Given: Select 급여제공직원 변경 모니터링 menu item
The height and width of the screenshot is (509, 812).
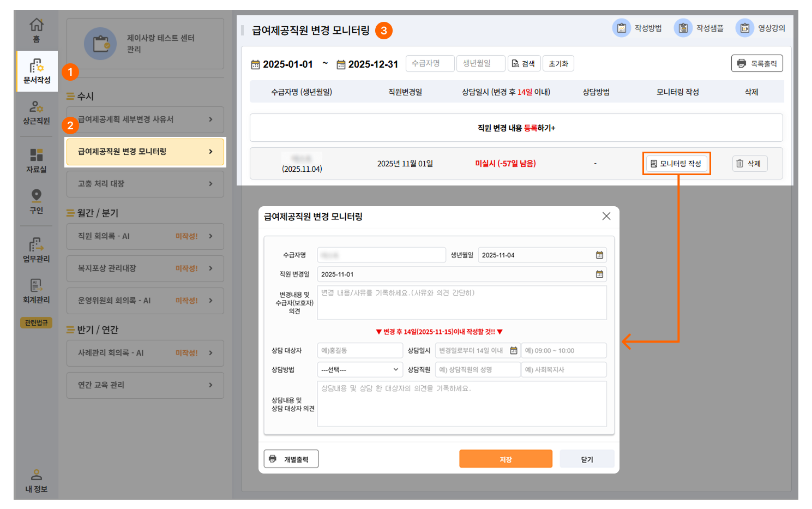Looking at the screenshot, I should pyautogui.click(x=145, y=152).
